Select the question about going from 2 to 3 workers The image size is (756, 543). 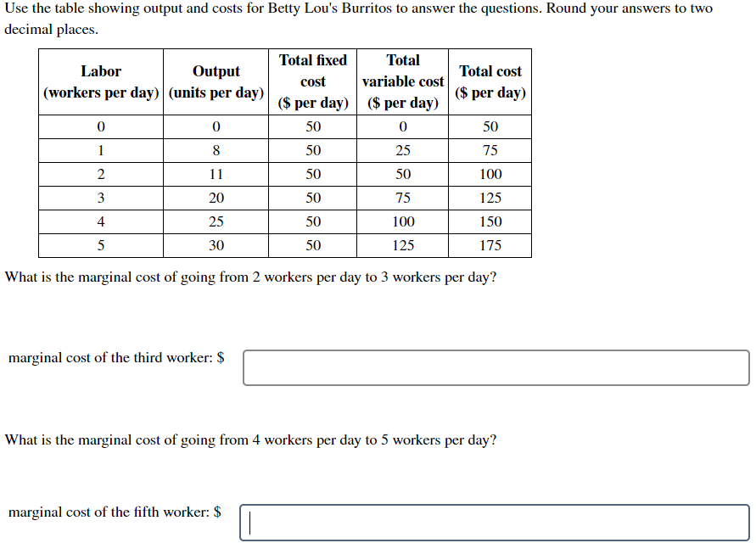tap(249, 277)
